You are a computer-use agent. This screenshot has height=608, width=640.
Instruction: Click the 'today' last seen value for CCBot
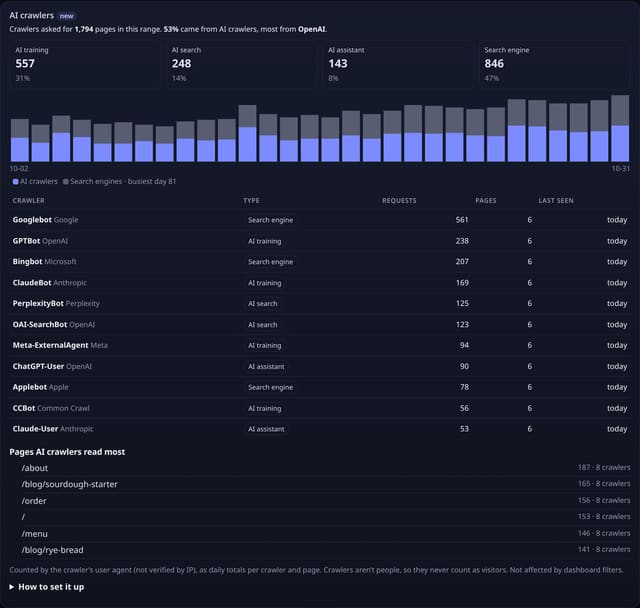click(617, 408)
